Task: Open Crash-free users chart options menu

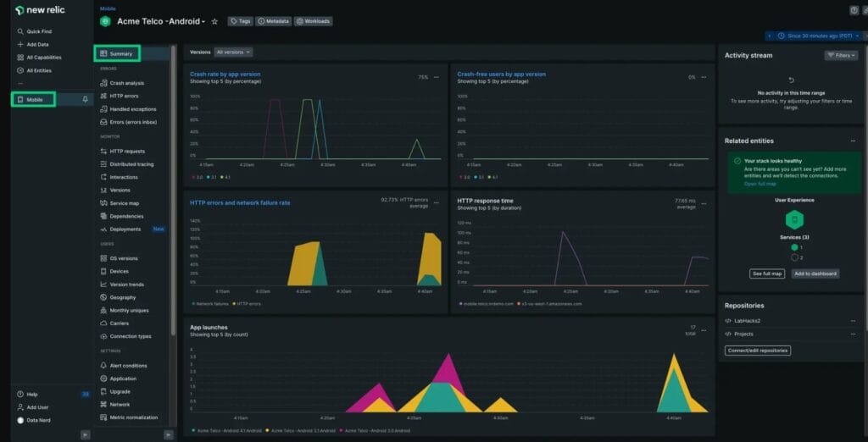Action: pos(704,77)
